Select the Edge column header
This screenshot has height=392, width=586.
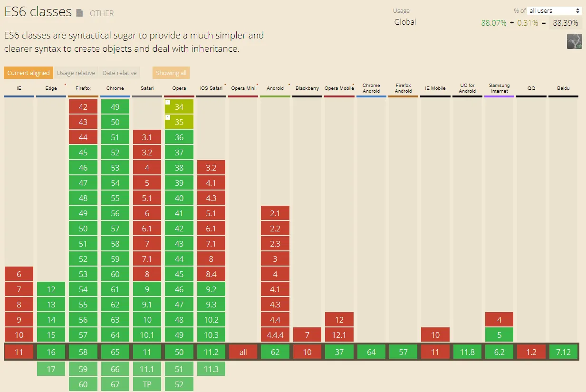pyautogui.click(x=51, y=88)
